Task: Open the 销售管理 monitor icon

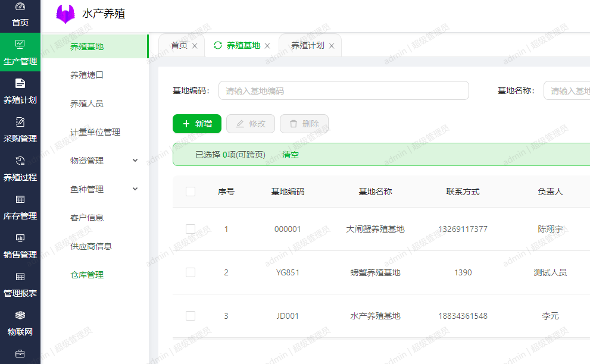Action: pyautogui.click(x=20, y=238)
